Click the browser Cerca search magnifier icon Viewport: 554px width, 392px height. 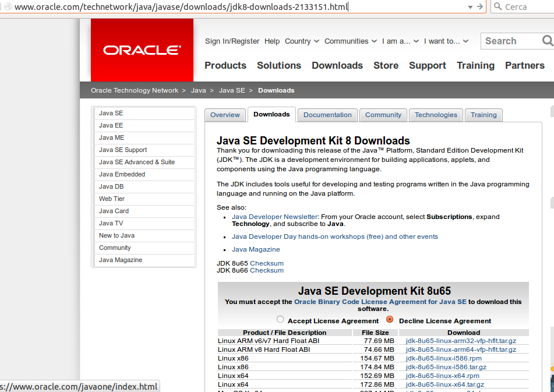click(x=498, y=6)
